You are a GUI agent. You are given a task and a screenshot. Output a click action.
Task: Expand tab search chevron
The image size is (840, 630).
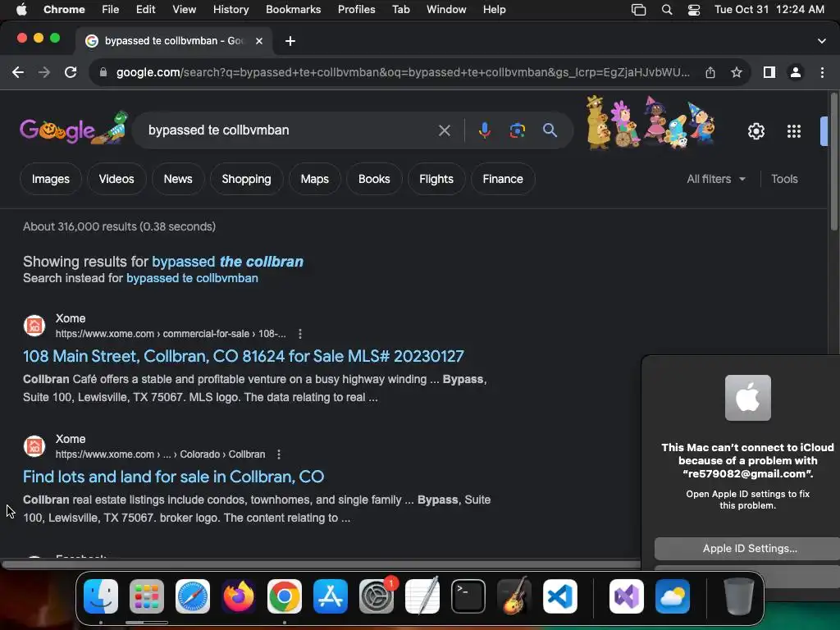click(x=822, y=41)
